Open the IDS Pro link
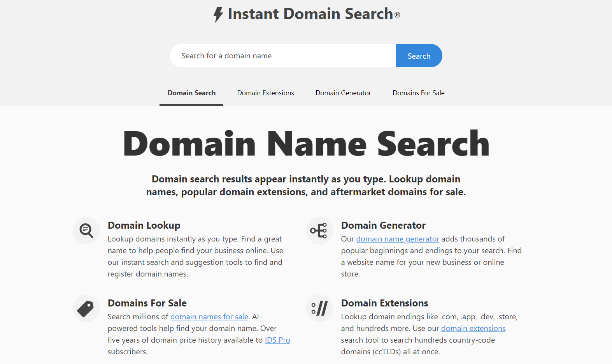This screenshot has width=612, height=364. click(x=277, y=340)
